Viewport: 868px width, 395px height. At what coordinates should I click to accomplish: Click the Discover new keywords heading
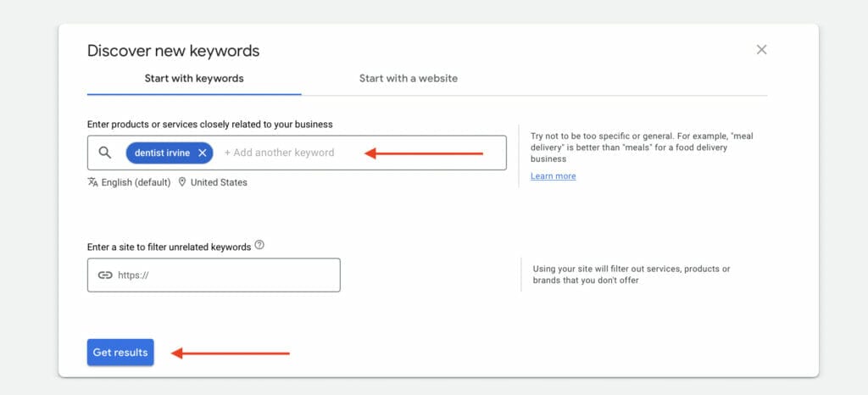[173, 51]
